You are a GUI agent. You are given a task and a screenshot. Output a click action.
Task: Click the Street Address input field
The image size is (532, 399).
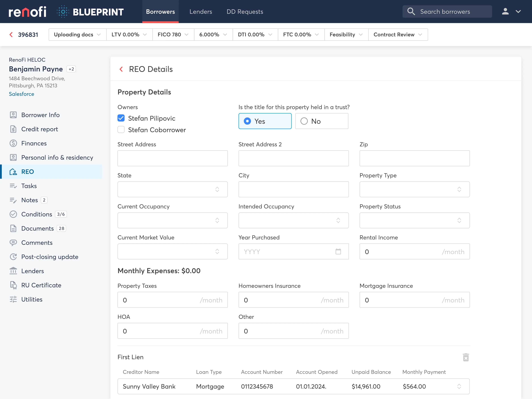pos(173,158)
